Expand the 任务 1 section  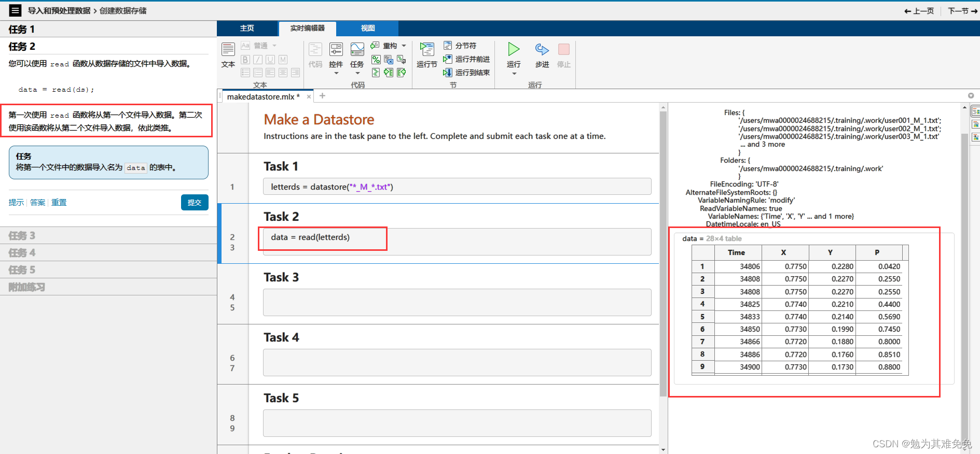coord(108,29)
